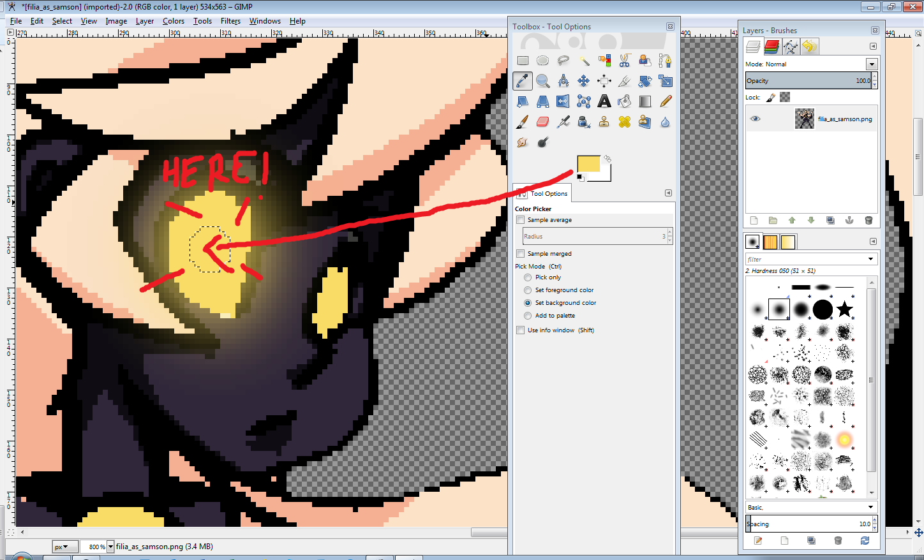Screen dimensions: 924x560
Task: Select the Text tool
Action: click(604, 101)
